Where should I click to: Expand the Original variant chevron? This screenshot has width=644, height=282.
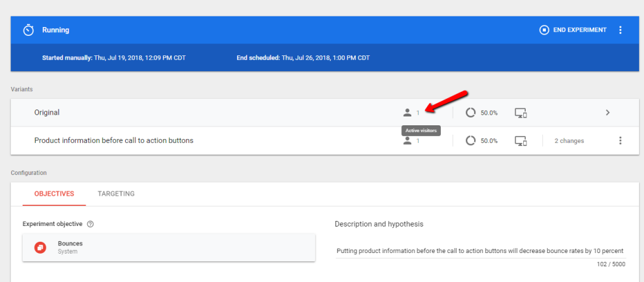click(608, 113)
